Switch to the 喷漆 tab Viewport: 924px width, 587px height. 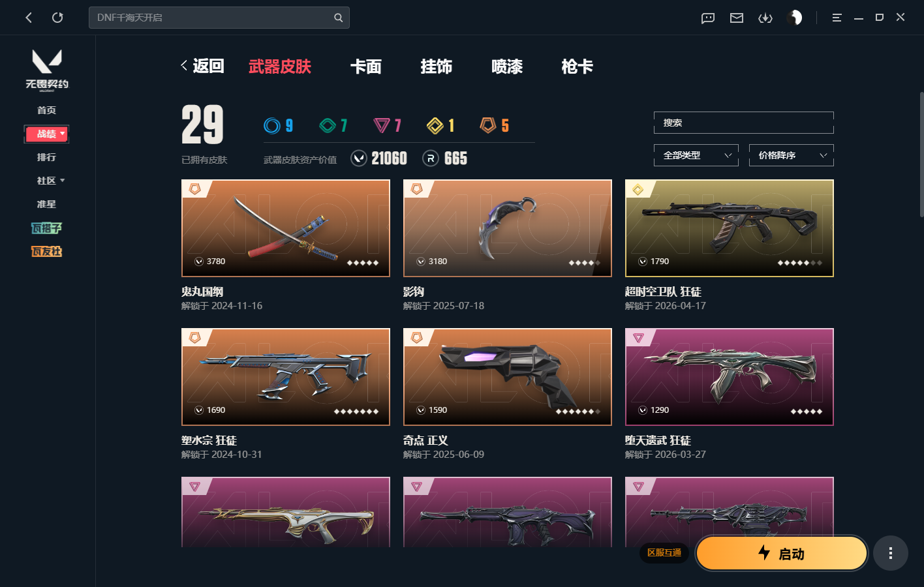click(507, 67)
